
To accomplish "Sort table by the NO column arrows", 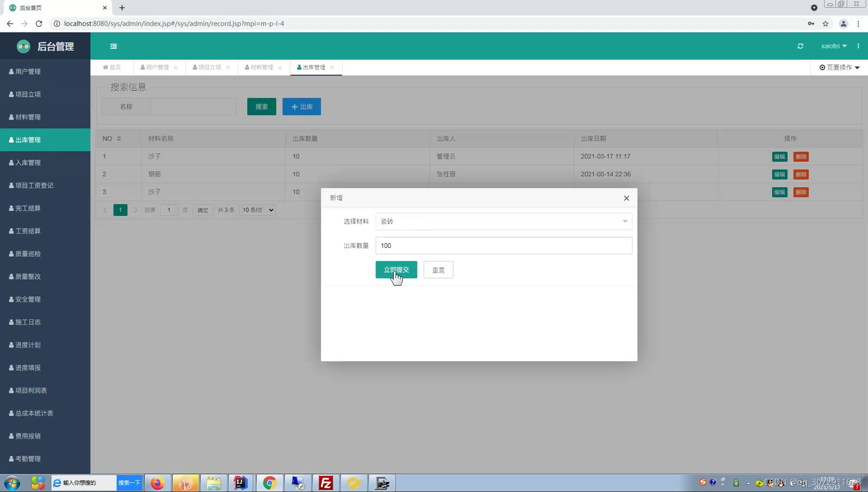I will coord(119,138).
